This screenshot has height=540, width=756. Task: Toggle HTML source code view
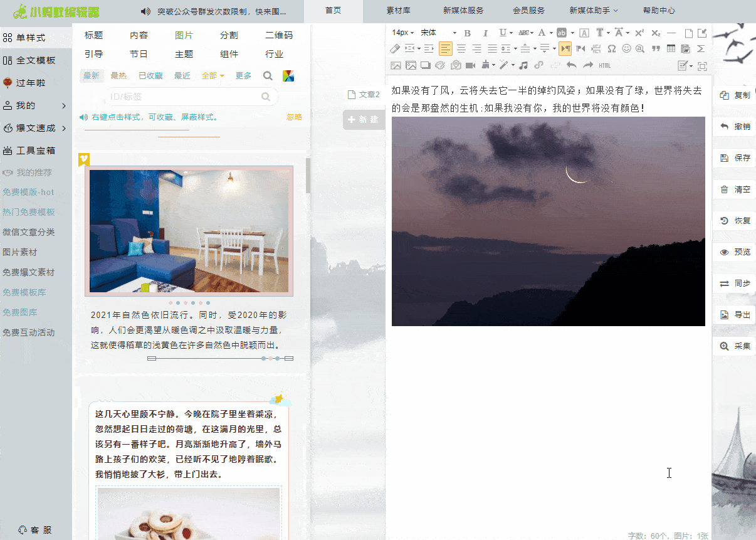[604, 65]
